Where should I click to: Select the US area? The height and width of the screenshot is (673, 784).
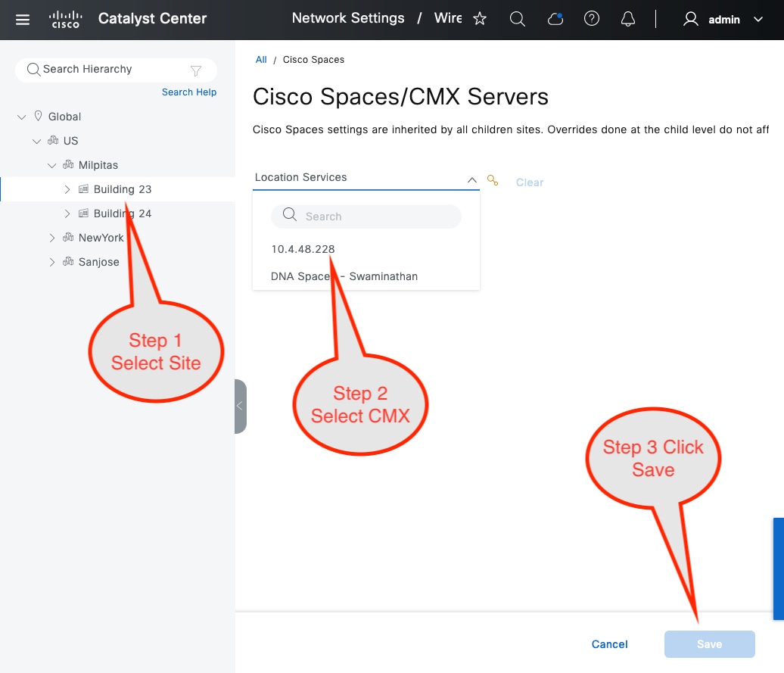click(70, 141)
